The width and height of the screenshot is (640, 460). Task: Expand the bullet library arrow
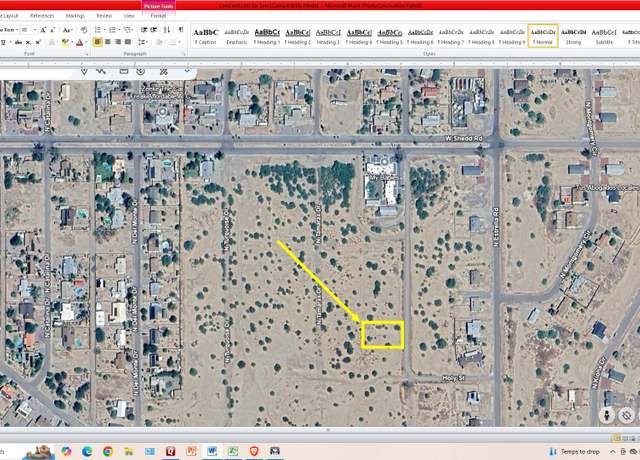(x=104, y=30)
